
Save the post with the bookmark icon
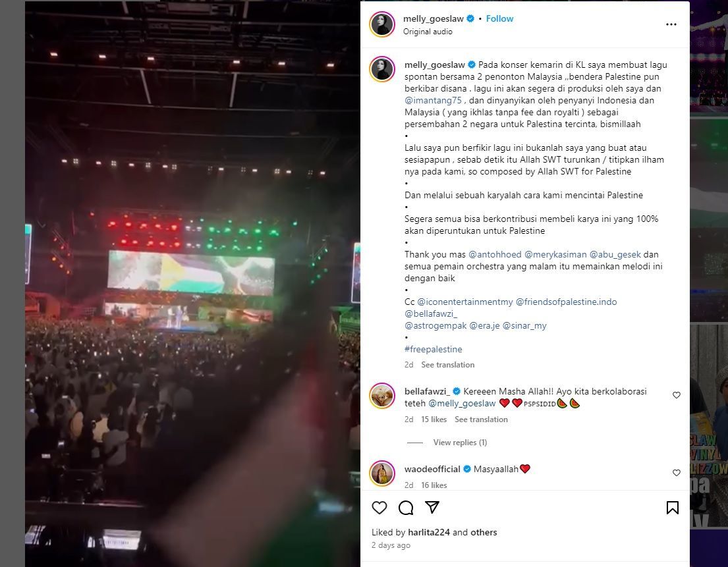[672, 508]
